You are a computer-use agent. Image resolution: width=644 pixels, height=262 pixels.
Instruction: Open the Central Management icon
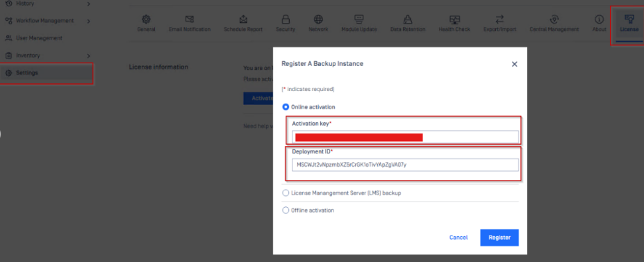coord(554,19)
